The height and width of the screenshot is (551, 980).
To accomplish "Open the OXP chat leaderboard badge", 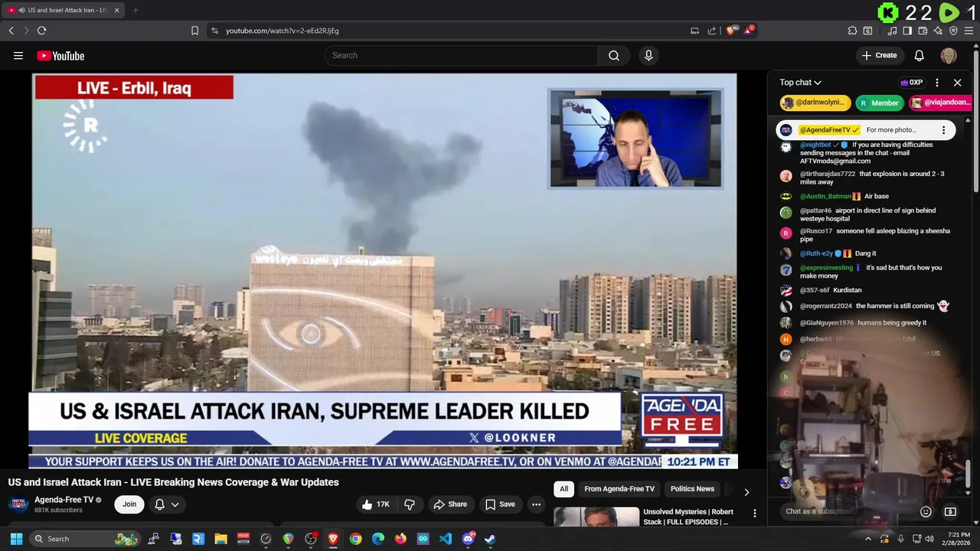I will tap(911, 83).
